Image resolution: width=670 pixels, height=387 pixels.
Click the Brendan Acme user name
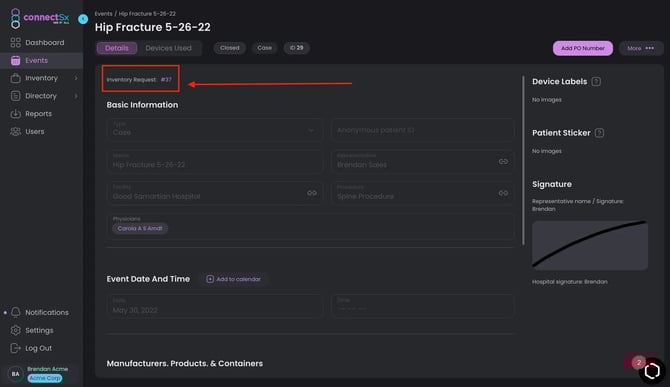(47, 369)
